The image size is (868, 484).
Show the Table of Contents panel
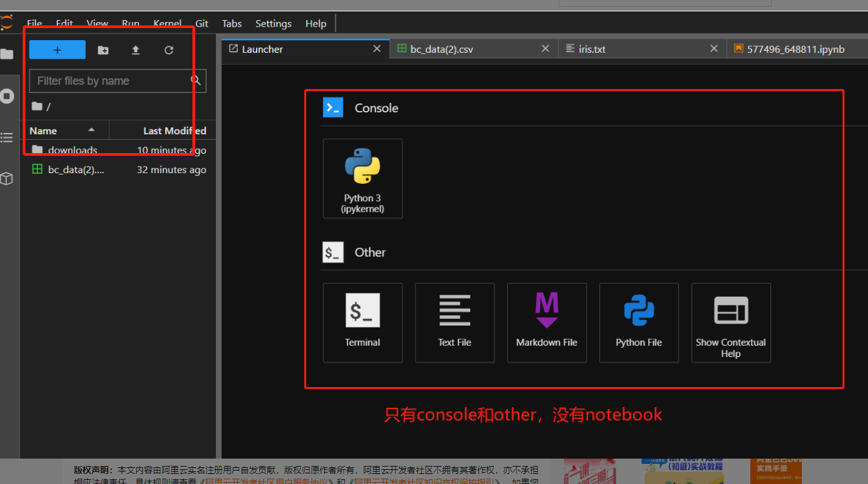coord(7,138)
